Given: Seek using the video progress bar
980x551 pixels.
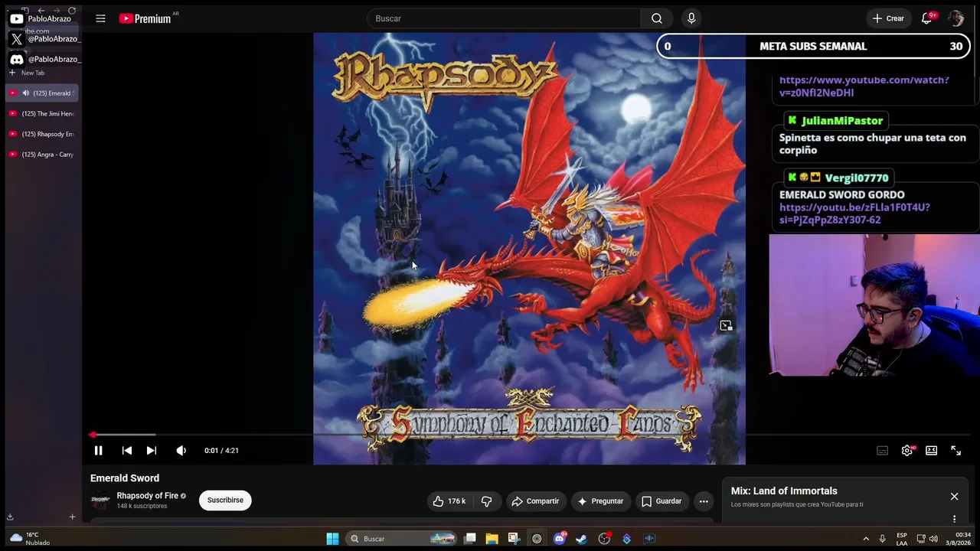Looking at the screenshot, I should (528, 435).
